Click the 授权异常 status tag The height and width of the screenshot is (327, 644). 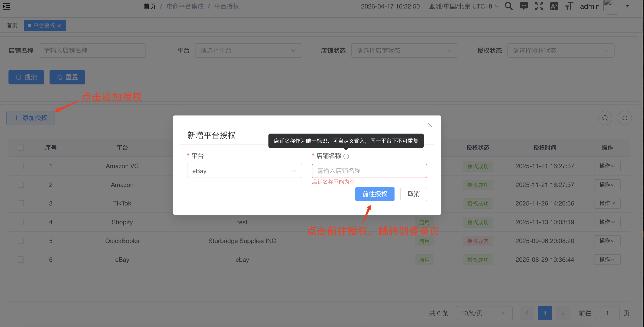[x=478, y=241]
